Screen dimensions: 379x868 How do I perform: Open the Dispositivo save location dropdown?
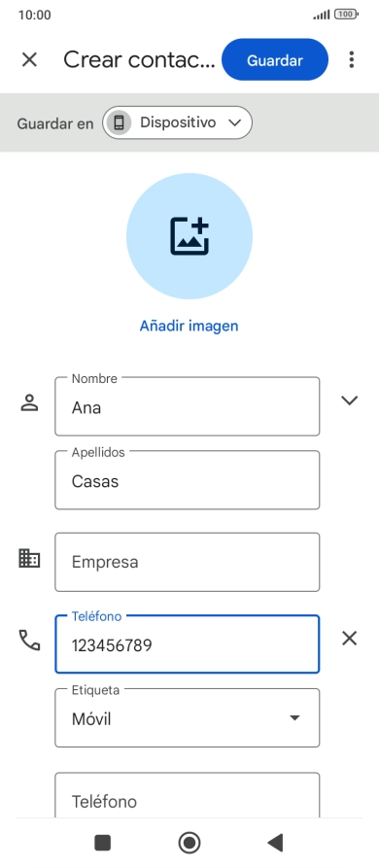(x=177, y=122)
